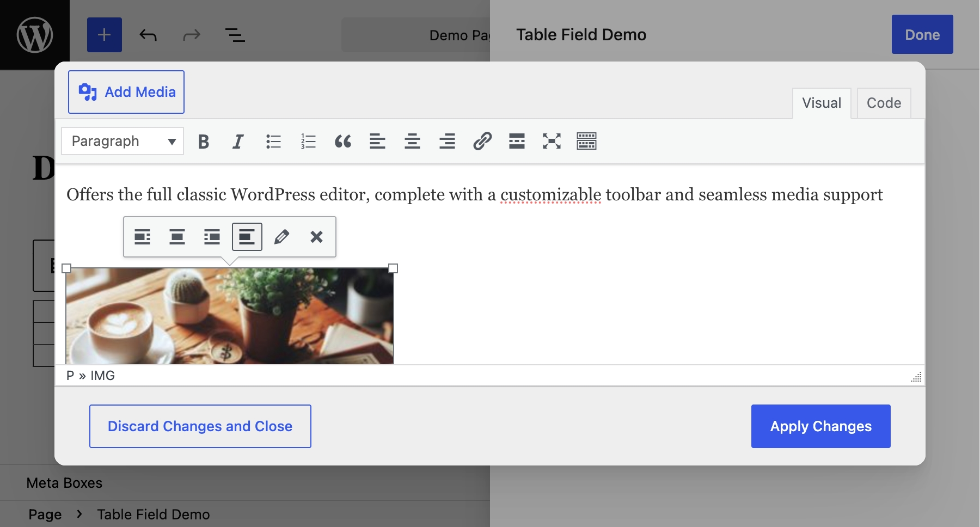
Task: Set image alignment to left
Action: 143,237
